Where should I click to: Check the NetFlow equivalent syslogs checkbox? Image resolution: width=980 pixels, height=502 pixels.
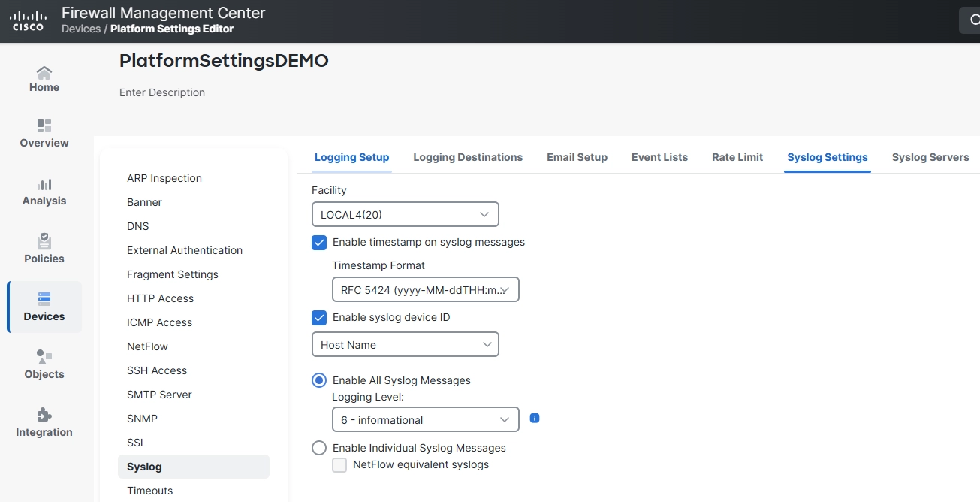pos(339,465)
